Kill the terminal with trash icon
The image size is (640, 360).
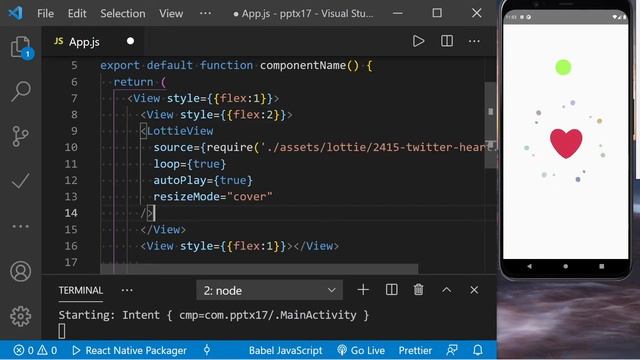[x=418, y=290]
